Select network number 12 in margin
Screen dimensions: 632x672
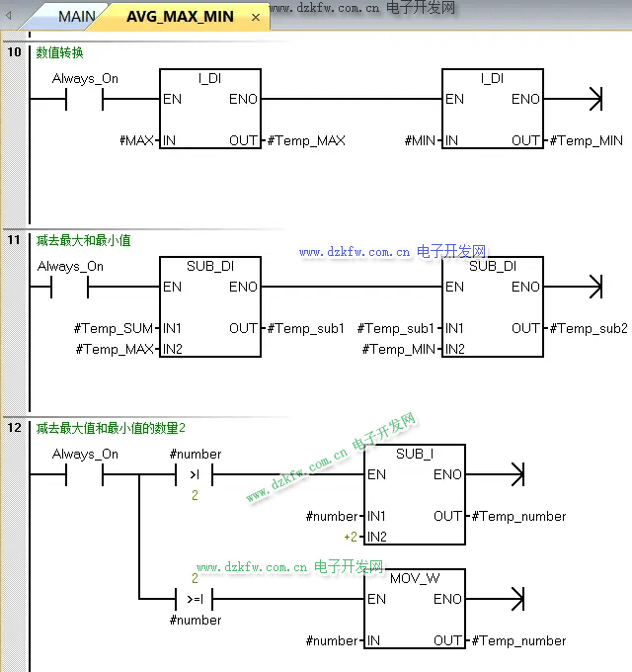[x=14, y=428]
